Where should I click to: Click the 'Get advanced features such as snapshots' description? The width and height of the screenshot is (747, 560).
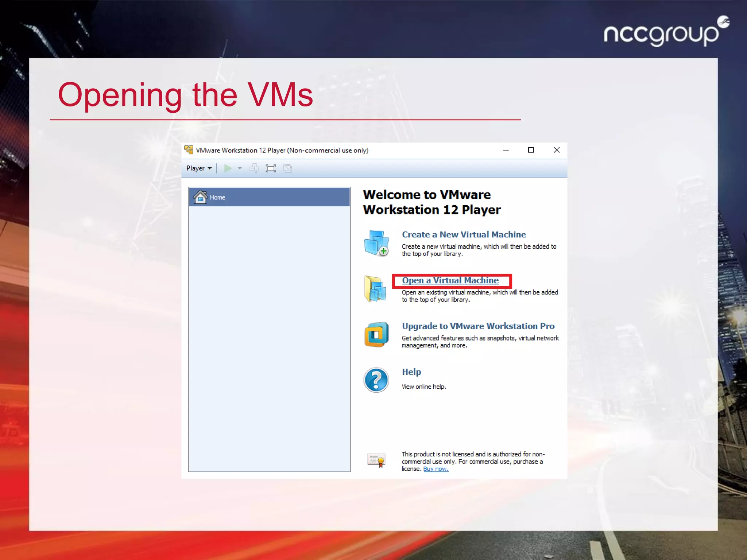(x=480, y=342)
